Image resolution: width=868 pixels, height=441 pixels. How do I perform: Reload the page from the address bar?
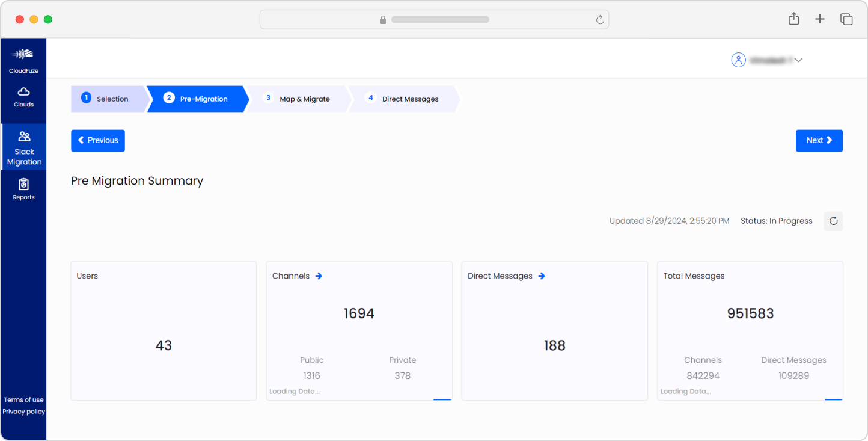click(x=599, y=20)
